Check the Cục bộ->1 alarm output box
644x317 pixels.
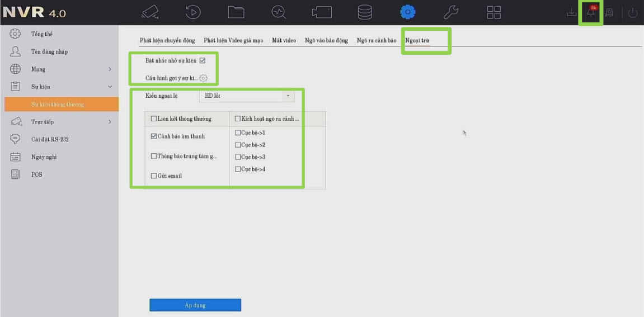tap(238, 133)
